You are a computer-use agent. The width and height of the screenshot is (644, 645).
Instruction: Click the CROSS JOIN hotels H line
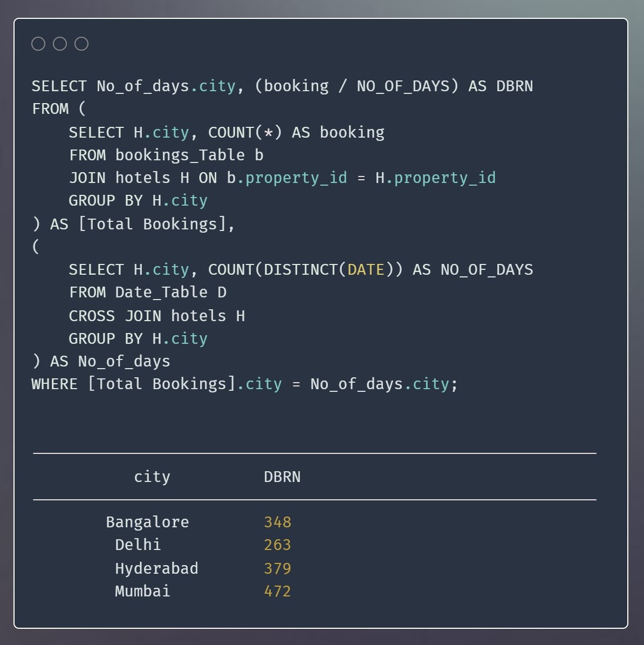[x=156, y=316]
